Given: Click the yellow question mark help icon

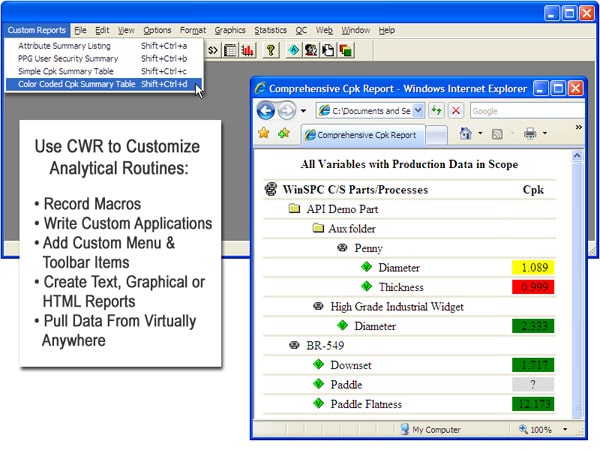Looking at the screenshot, I should (x=271, y=49).
